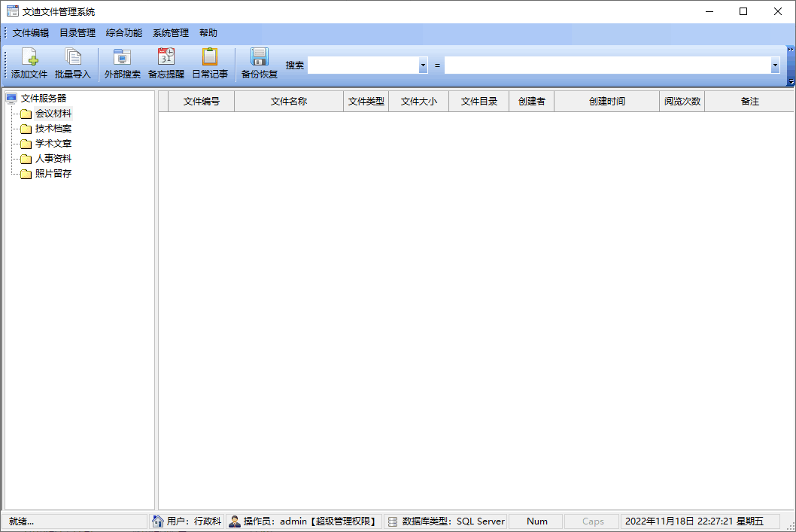Open the 备忘提醒 calendar reminder
Viewport: 796px width, 532px height.
tap(166, 64)
